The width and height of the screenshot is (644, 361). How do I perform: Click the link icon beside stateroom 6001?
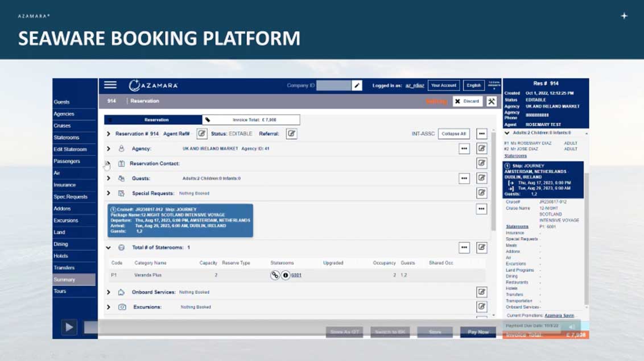[x=275, y=275]
